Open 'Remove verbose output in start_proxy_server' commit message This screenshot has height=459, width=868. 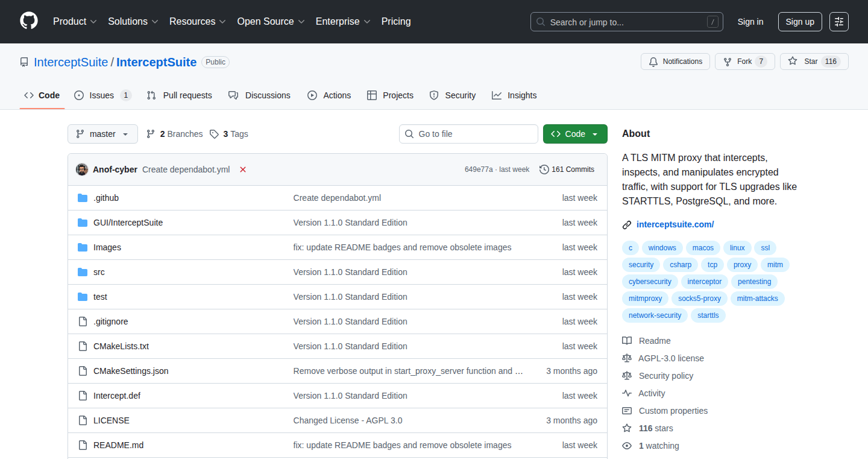click(x=408, y=371)
